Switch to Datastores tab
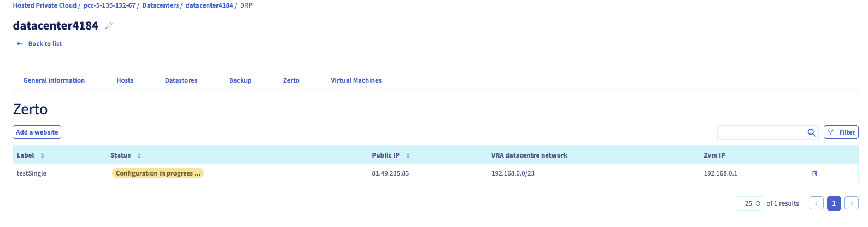Image resolution: width=868 pixels, height=227 pixels. [x=181, y=80]
